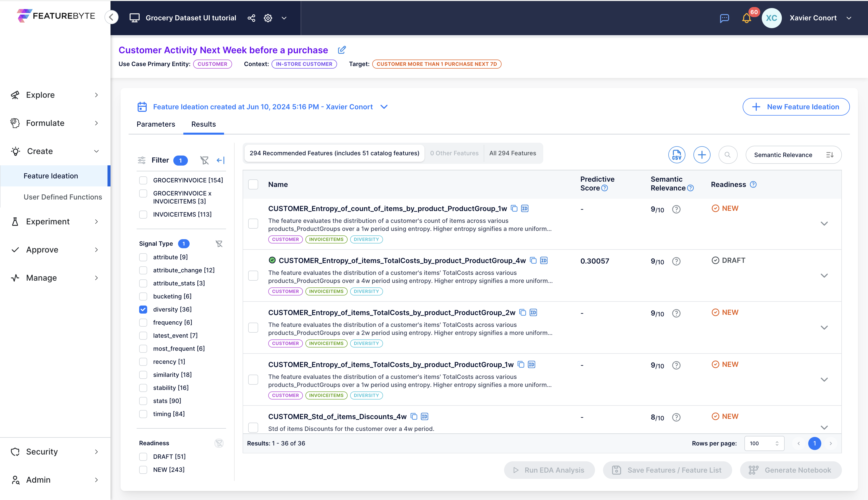Image resolution: width=868 pixels, height=500 pixels.
Task: Show 294 Recommended Features tab
Action: tap(334, 153)
